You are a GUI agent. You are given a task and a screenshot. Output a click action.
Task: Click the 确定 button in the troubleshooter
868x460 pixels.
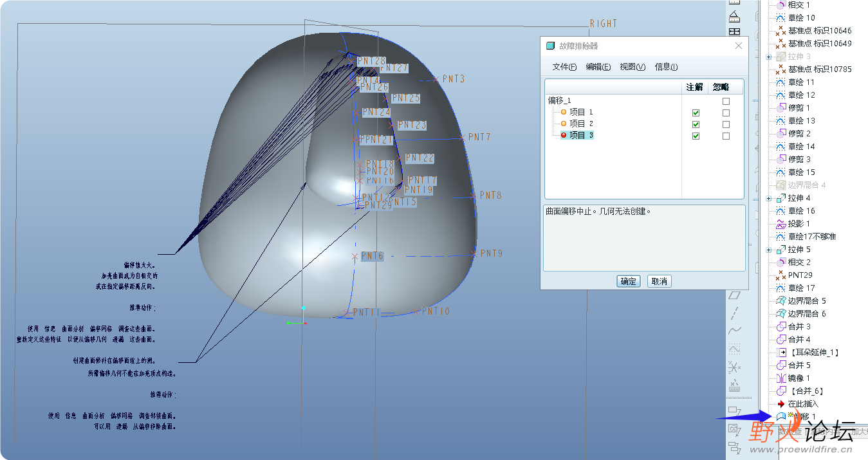coord(629,281)
